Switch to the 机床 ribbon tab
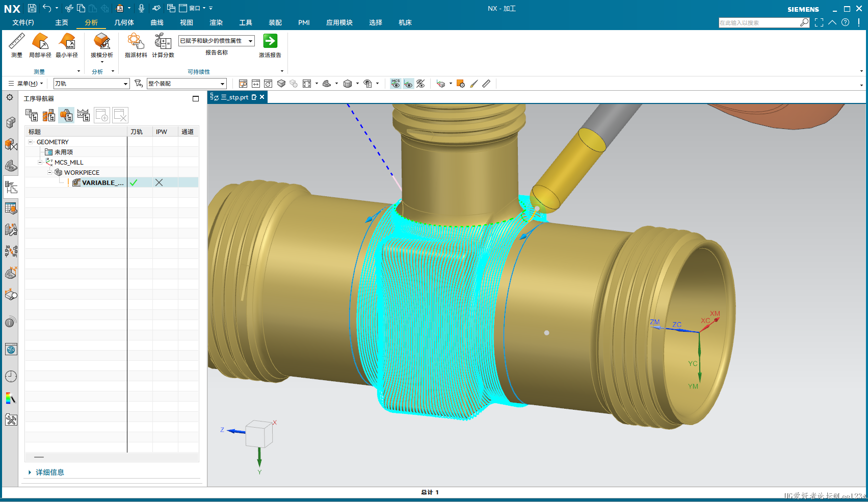This screenshot has width=868, height=502. [x=405, y=22]
